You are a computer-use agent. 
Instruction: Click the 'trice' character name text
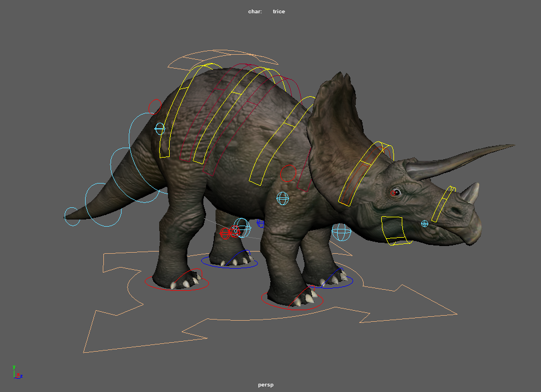point(279,12)
